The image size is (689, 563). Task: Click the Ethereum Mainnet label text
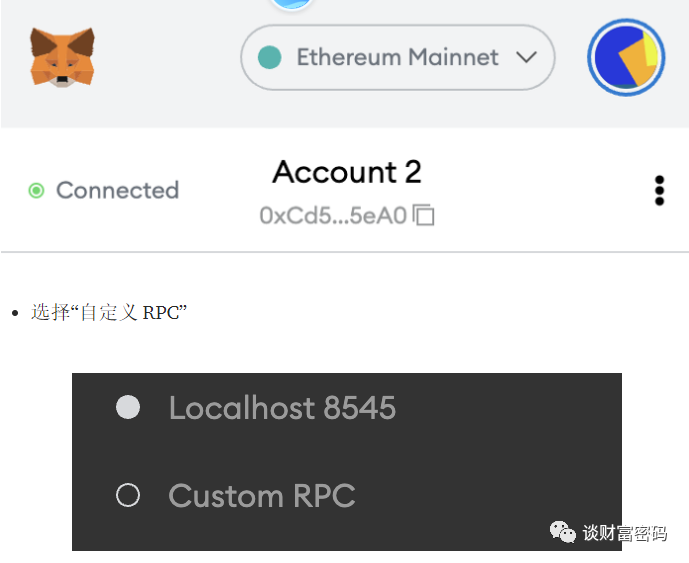398,57
